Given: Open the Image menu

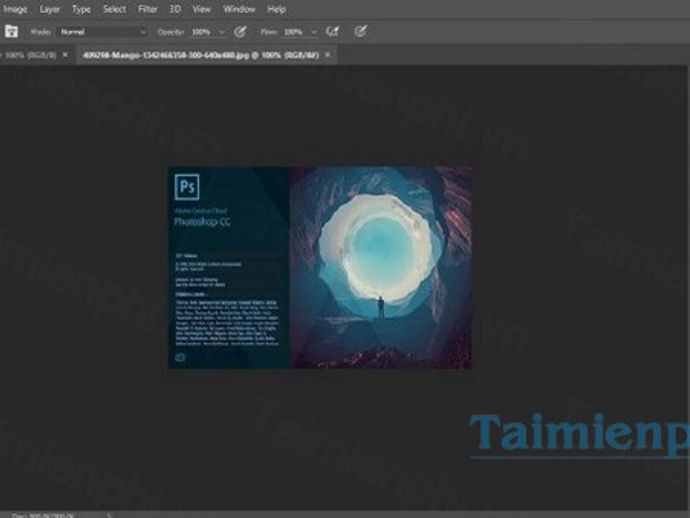Looking at the screenshot, I should [15, 9].
